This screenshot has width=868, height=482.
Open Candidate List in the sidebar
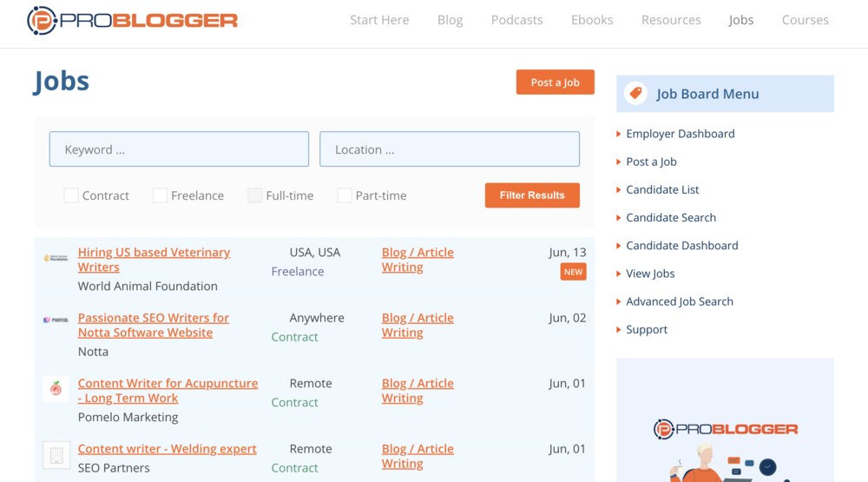(x=662, y=189)
